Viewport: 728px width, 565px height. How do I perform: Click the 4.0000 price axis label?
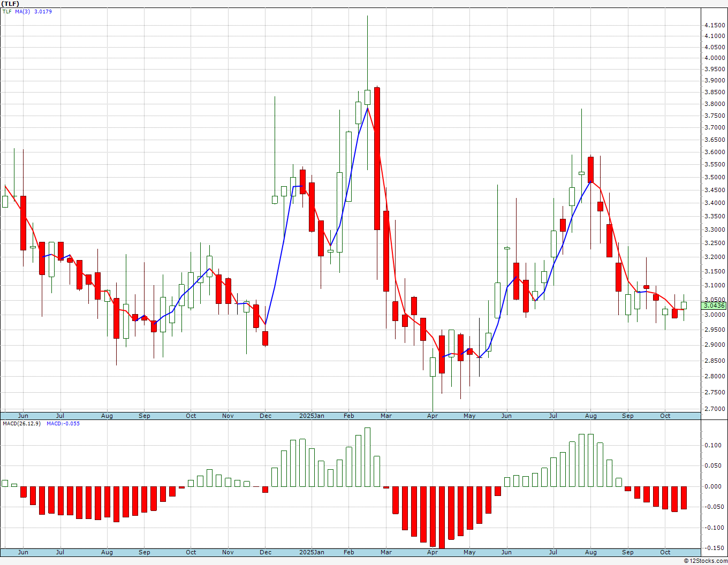715,58
